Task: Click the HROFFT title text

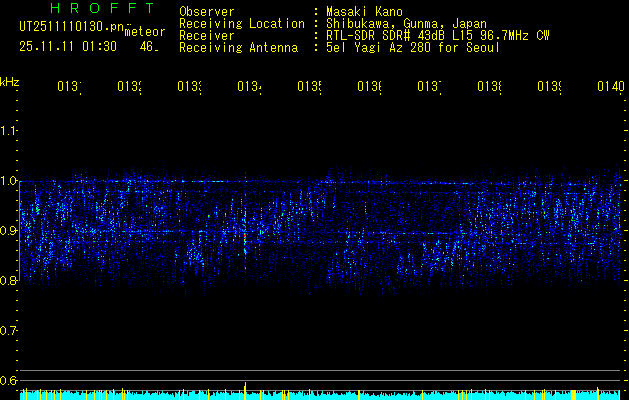Action: point(102,8)
